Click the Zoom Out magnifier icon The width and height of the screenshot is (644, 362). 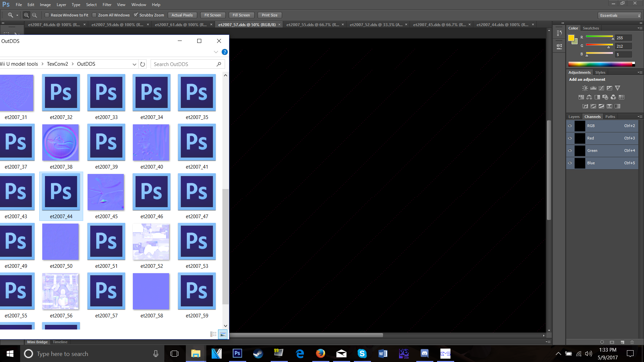click(35, 15)
